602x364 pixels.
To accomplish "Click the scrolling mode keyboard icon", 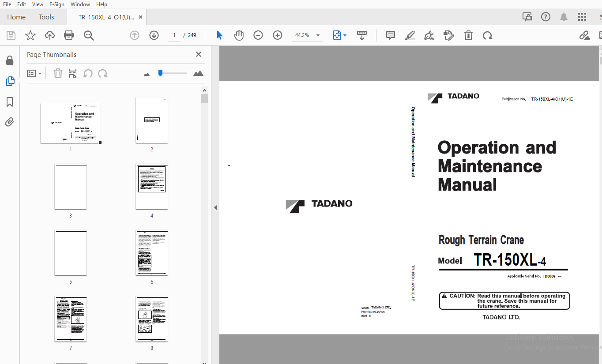I will pos(362,35).
